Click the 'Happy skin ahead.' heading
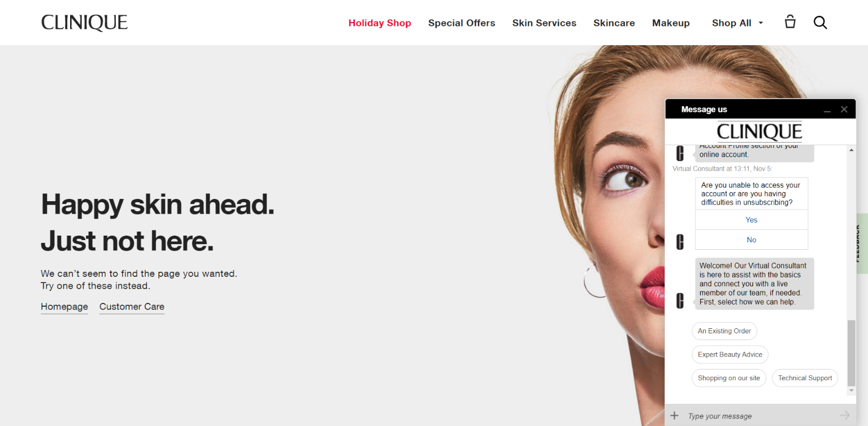 tap(158, 204)
